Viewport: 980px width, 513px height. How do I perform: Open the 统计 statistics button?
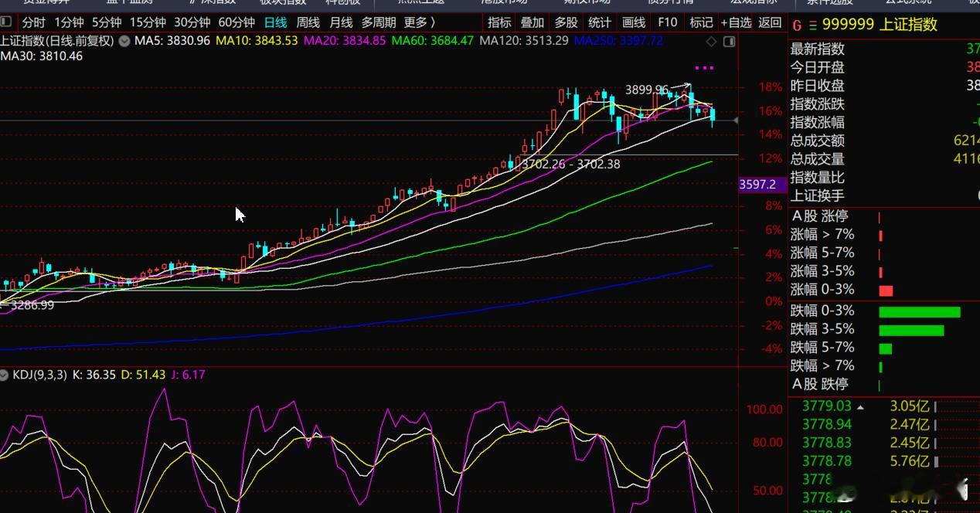click(599, 22)
